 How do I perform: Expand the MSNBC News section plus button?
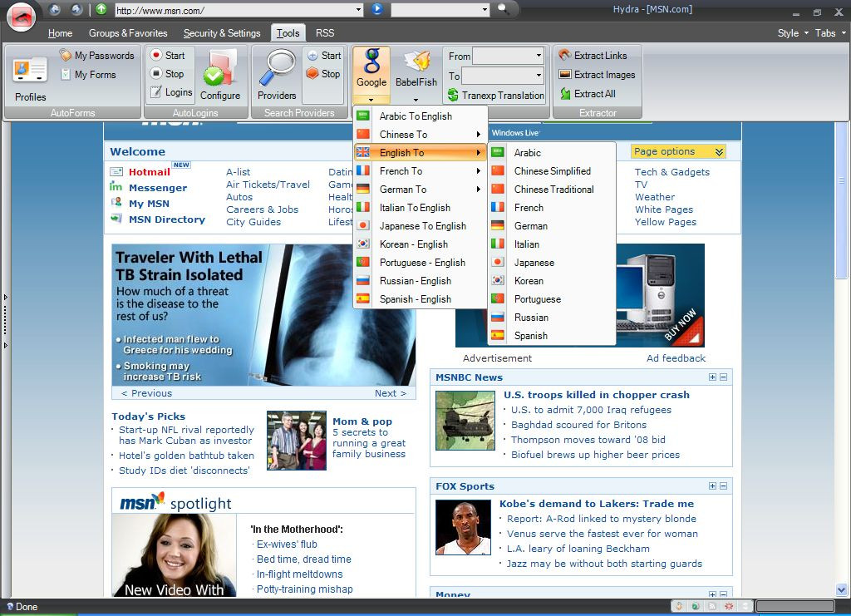(712, 377)
